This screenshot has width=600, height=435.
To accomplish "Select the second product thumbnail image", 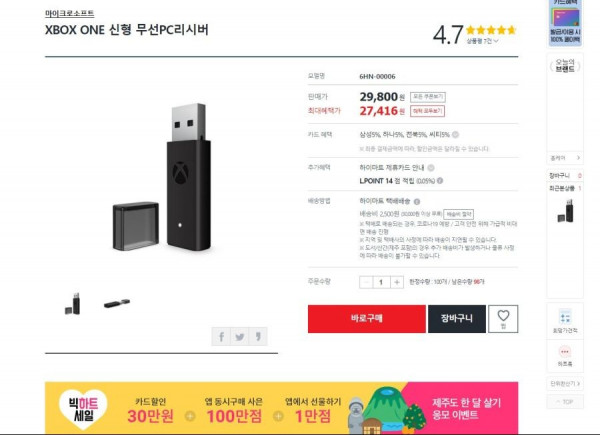I will [x=117, y=304].
